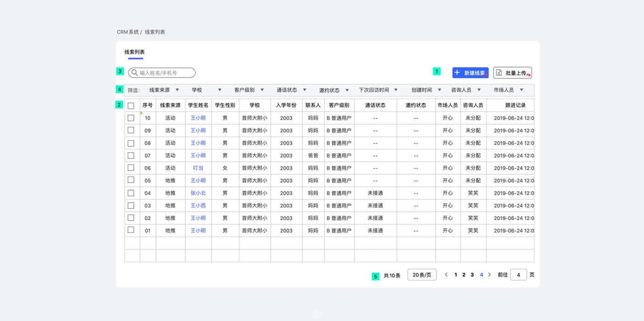Click 未接通 call status in row 04
Screen dimensions: 644x321
[375, 193]
